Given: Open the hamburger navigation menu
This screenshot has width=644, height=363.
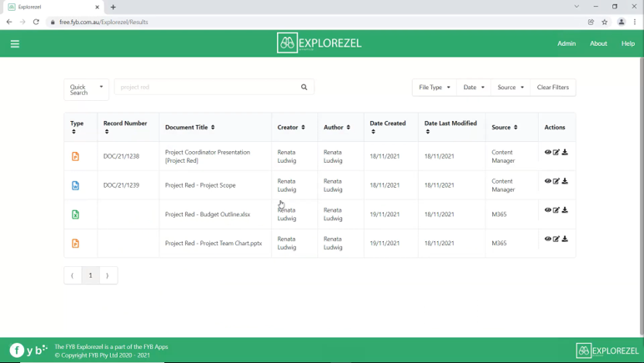Looking at the screenshot, I should [15, 44].
